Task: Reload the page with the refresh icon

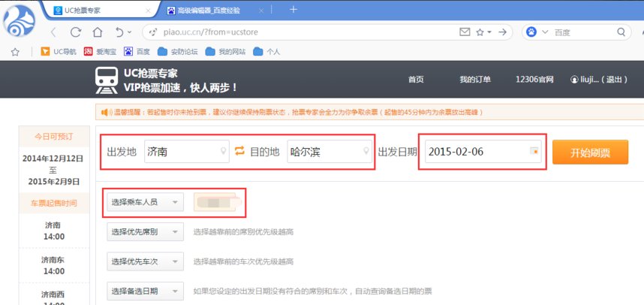Action: 76,32
